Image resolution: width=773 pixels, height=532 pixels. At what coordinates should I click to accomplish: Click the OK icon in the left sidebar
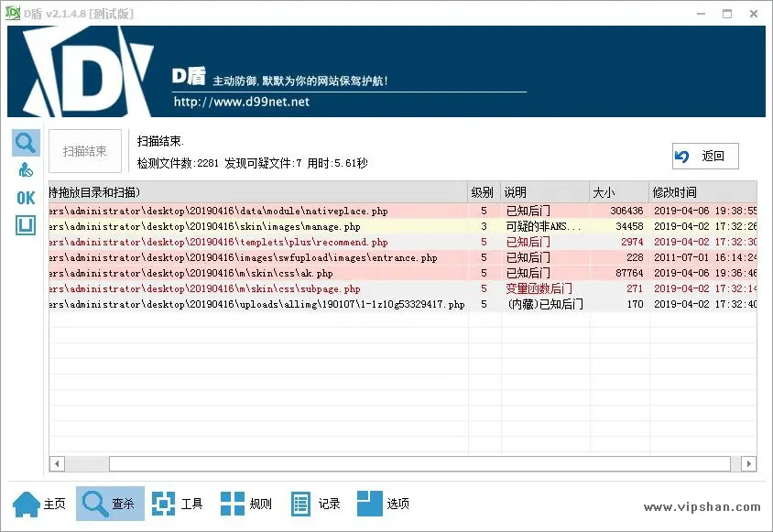pos(24,195)
